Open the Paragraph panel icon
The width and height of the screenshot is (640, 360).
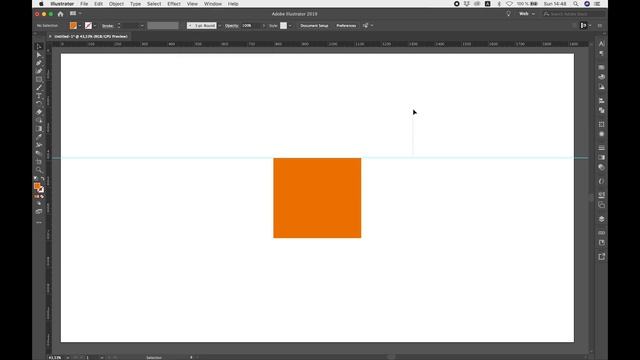click(x=601, y=53)
